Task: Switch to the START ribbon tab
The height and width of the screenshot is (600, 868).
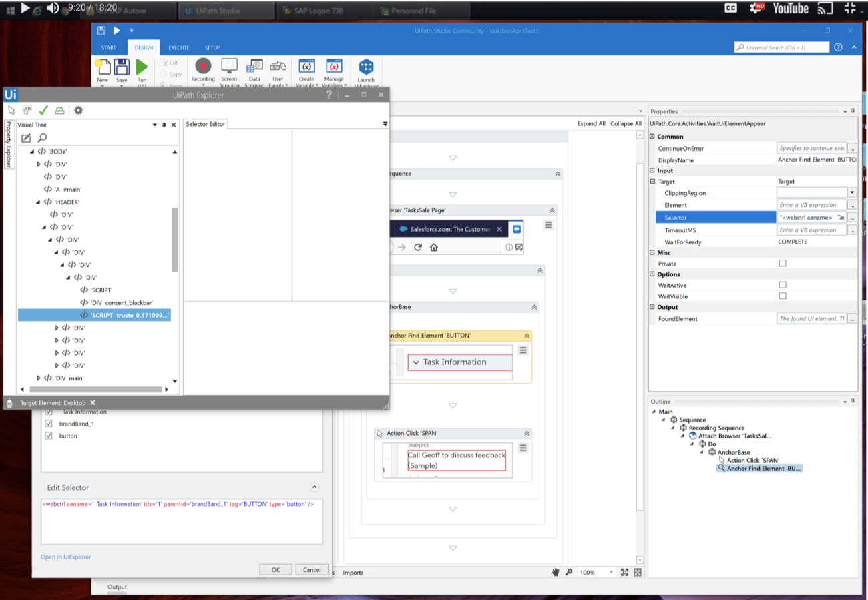Action: [108, 48]
